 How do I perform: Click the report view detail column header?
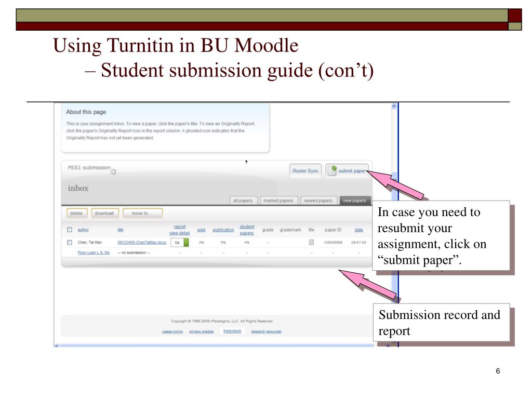179,230
